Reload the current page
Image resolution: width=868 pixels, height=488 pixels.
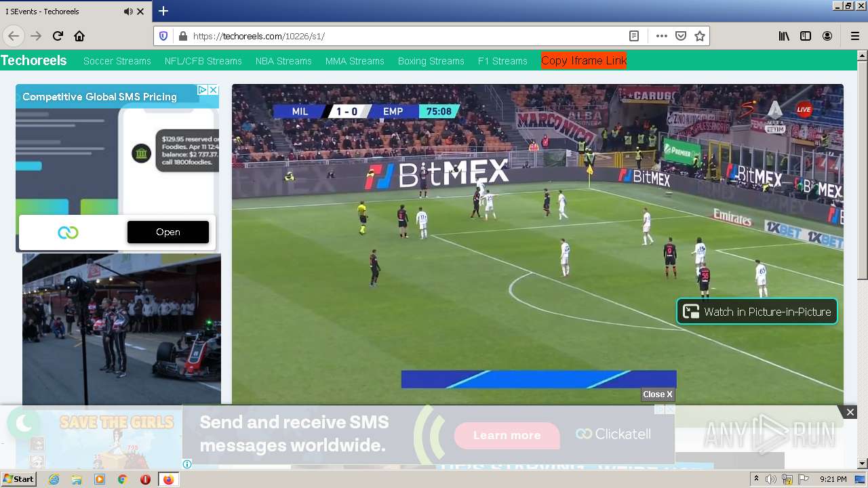click(58, 36)
